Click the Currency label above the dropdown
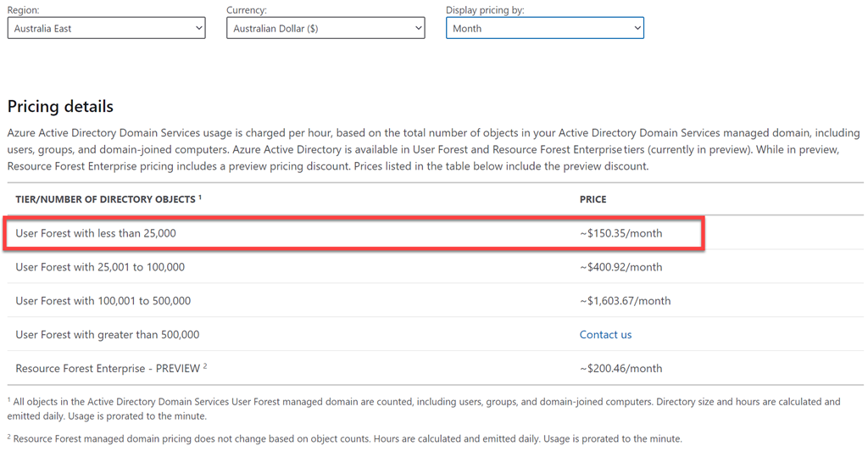868x468 pixels. coord(247,10)
